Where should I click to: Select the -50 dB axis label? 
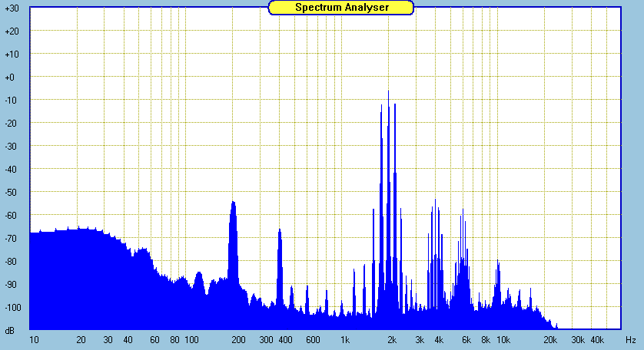click(x=12, y=193)
